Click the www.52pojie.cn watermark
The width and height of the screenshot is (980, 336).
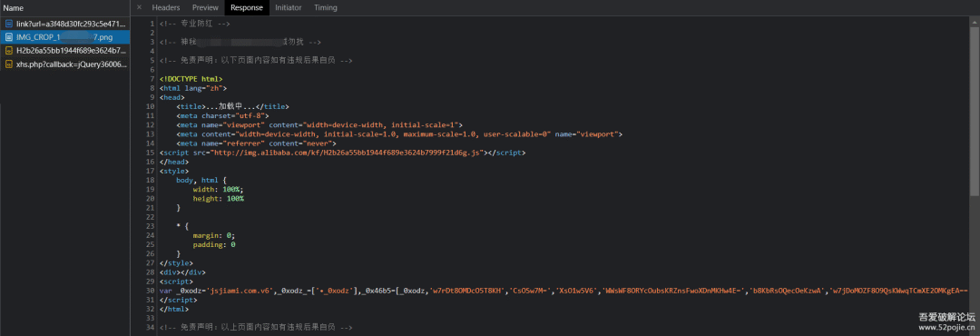tap(946, 327)
